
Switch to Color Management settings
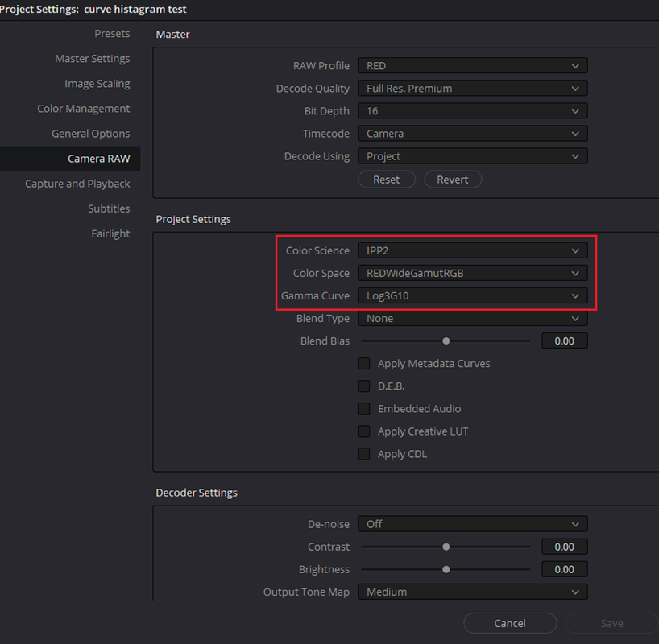coord(84,109)
